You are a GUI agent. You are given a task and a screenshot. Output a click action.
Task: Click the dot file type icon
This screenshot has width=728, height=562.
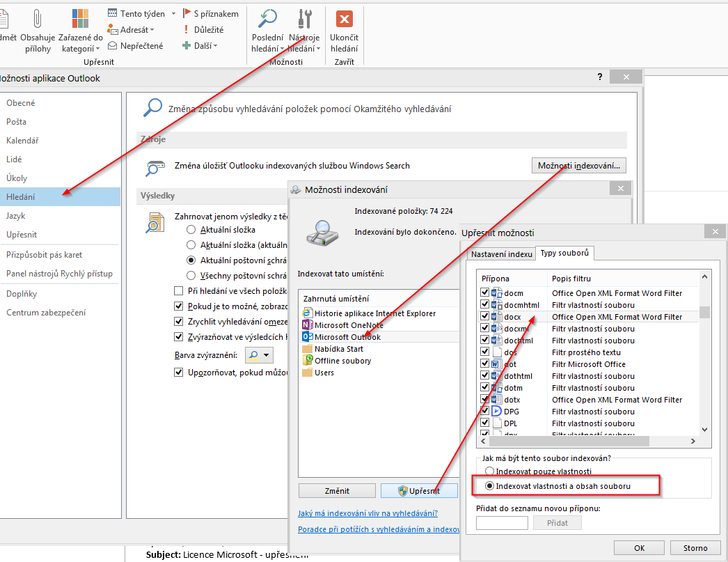click(497, 364)
